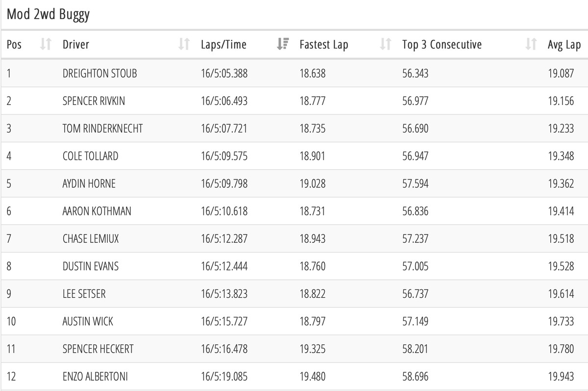Click SPENCER RIVKIN driver name
The width and height of the screenshot is (588, 391).
[94, 101]
